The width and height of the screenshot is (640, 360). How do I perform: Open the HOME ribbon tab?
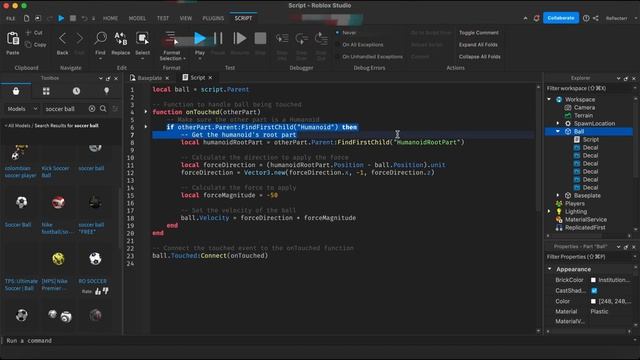(110, 18)
